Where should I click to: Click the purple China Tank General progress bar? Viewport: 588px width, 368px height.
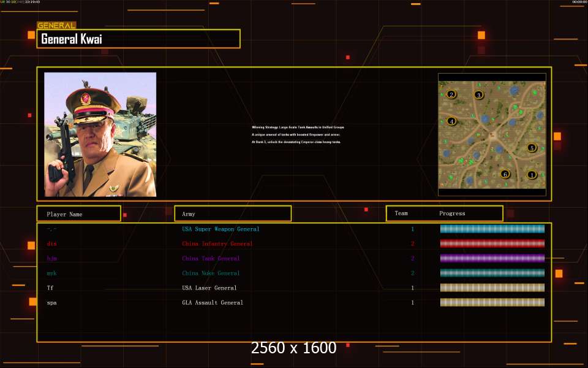492,258
